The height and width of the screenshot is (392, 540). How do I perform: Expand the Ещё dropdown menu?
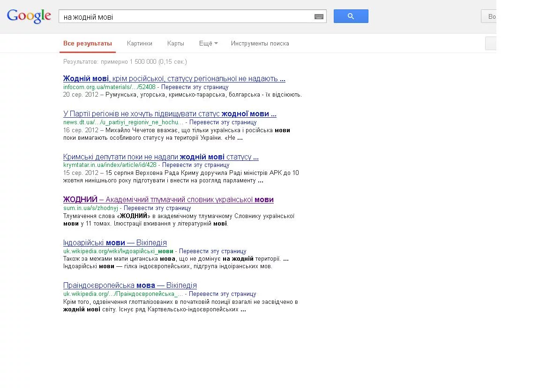pos(208,44)
